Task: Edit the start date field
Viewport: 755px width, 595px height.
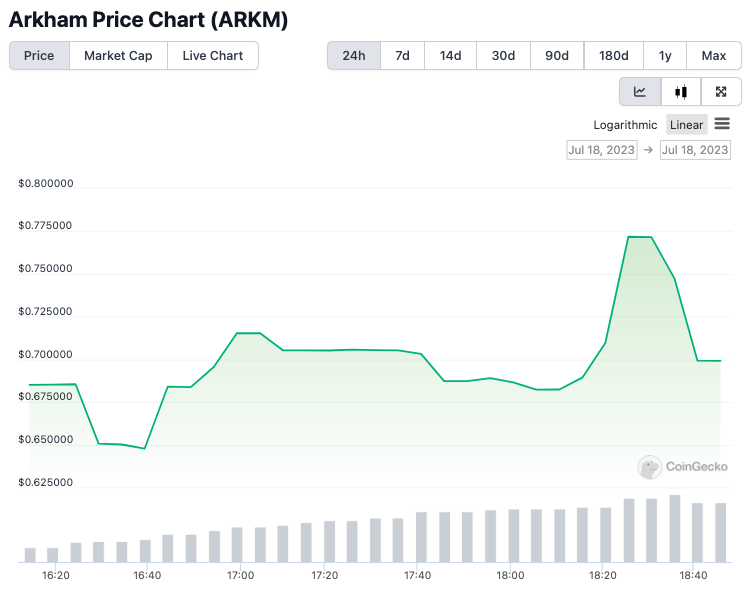Action: coord(601,150)
